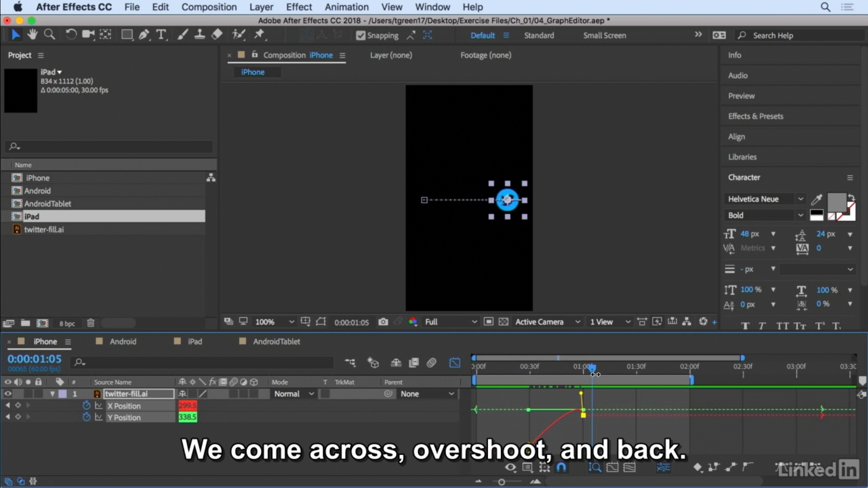
Task: Select the Clone Stamp tool
Action: pos(199,35)
